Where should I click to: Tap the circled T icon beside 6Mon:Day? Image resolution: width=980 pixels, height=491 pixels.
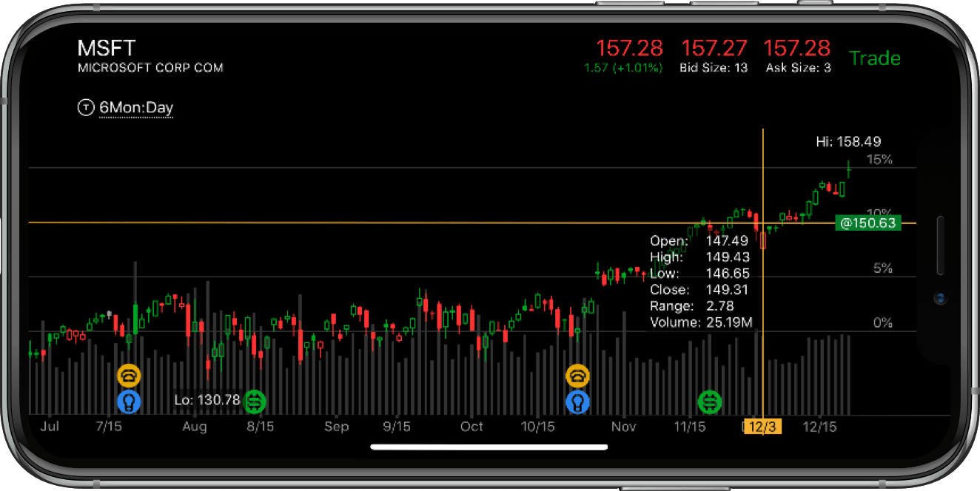click(x=86, y=108)
